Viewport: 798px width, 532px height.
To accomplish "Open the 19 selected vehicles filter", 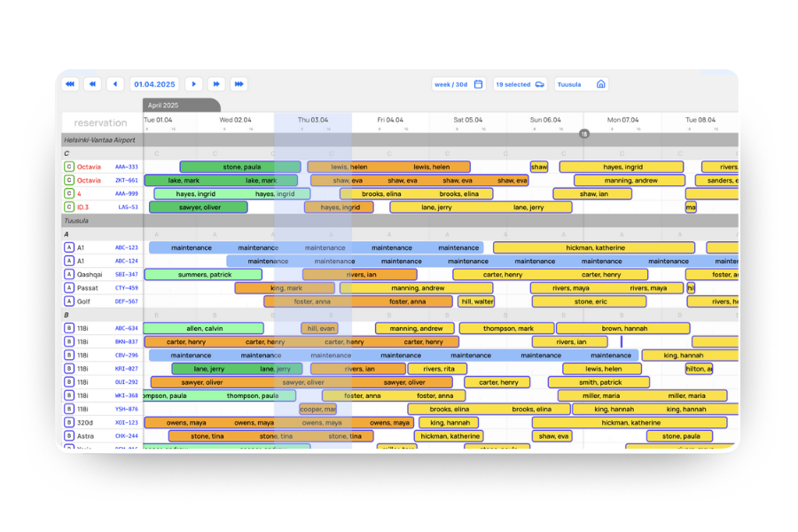I will (520, 84).
